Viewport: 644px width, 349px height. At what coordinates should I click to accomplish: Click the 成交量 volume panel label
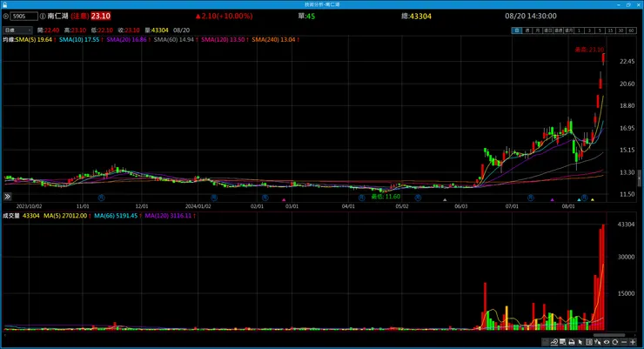pyautogui.click(x=11, y=216)
